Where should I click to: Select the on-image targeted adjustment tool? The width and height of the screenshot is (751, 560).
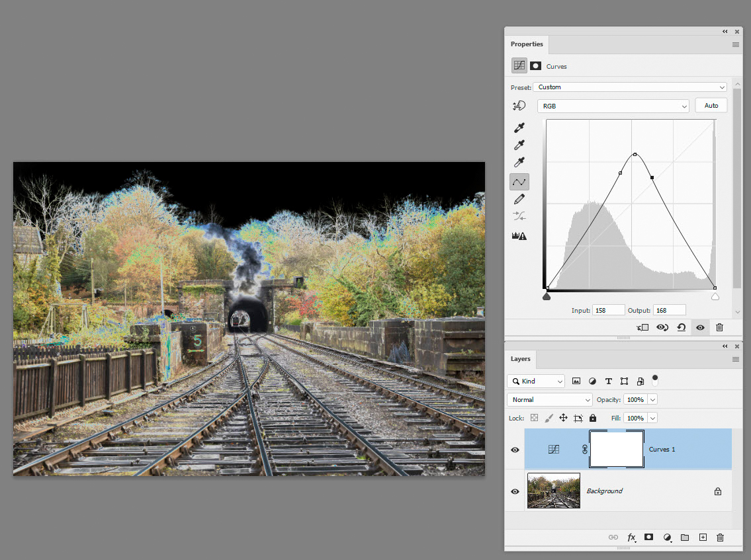tap(519, 105)
